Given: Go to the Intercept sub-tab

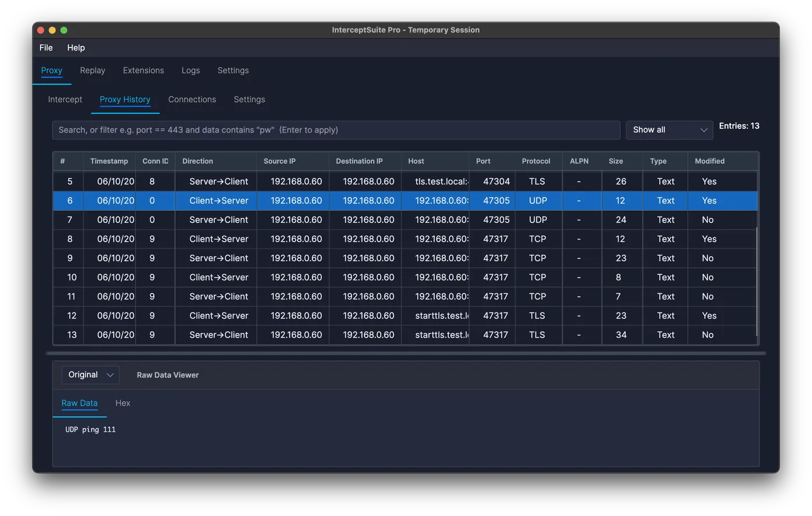Looking at the screenshot, I should click(x=65, y=99).
